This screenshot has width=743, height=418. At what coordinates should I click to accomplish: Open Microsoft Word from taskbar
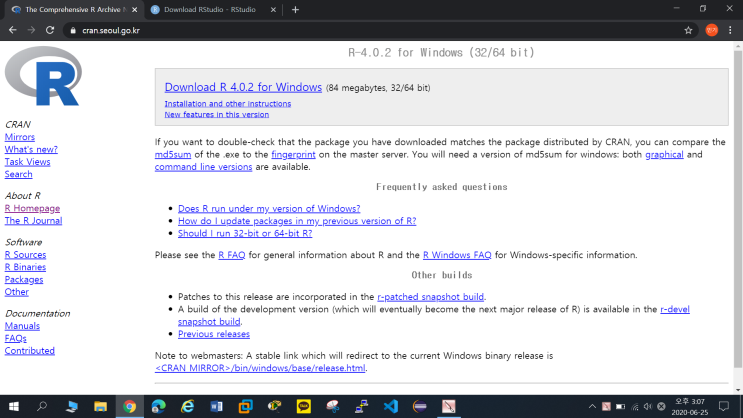[x=217, y=406]
